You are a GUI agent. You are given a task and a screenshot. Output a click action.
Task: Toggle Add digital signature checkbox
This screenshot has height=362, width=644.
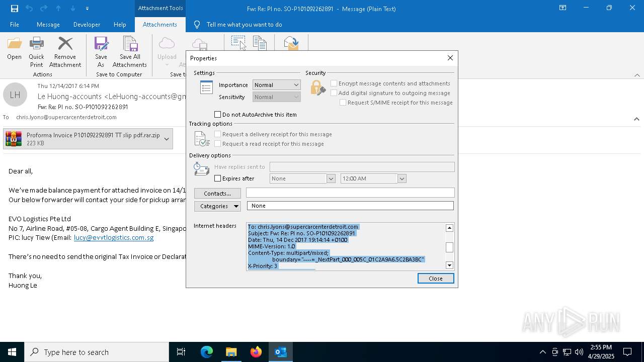334,93
